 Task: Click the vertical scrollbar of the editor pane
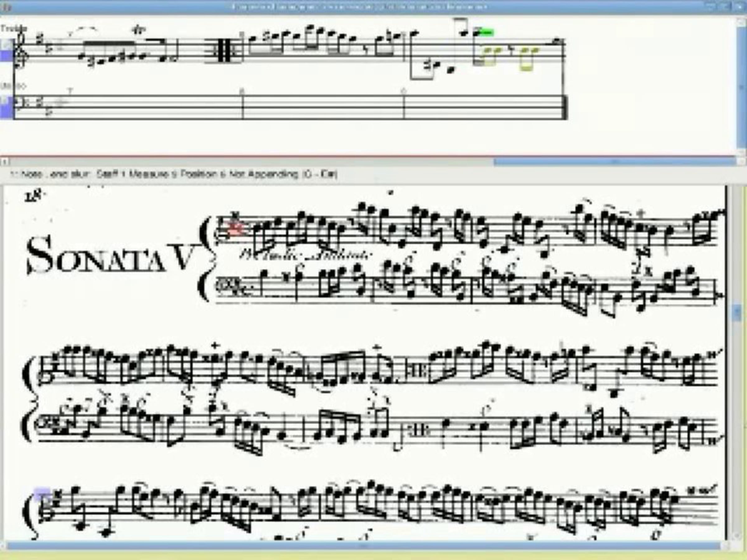742,84
